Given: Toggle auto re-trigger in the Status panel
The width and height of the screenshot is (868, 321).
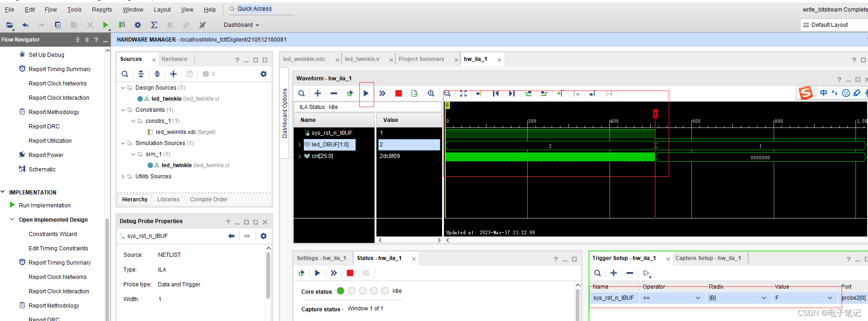Looking at the screenshot, I should click(302, 273).
